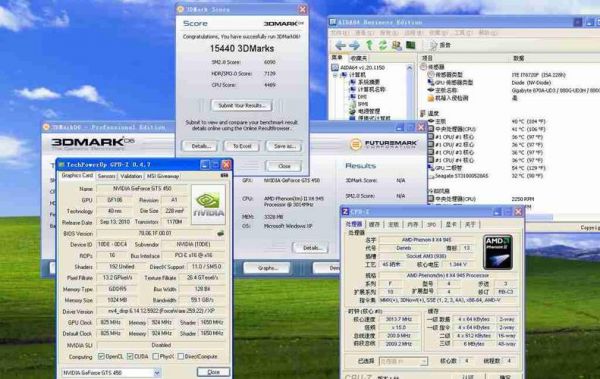
Task: Switch to the SPD tab in CPU-Z
Action: coord(431,225)
